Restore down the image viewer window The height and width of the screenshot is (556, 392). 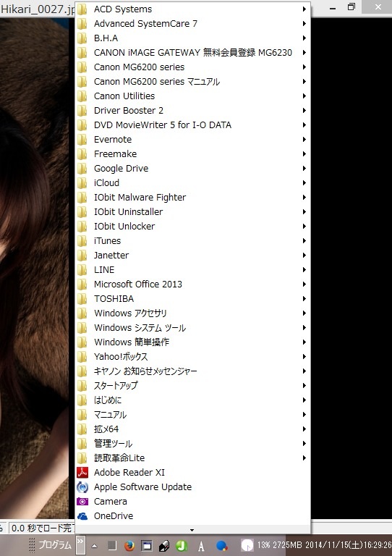pos(351,7)
